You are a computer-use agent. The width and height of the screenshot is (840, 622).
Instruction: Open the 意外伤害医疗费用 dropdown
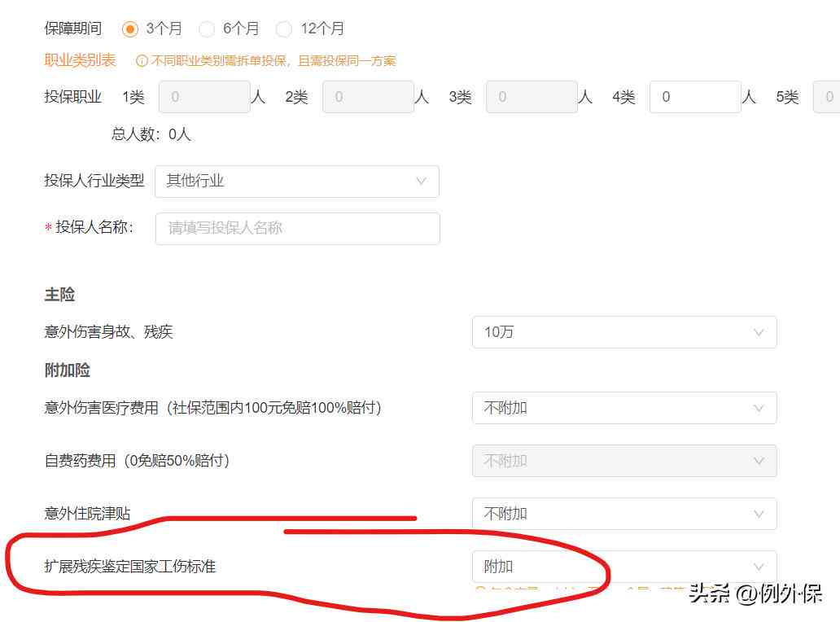pos(624,408)
